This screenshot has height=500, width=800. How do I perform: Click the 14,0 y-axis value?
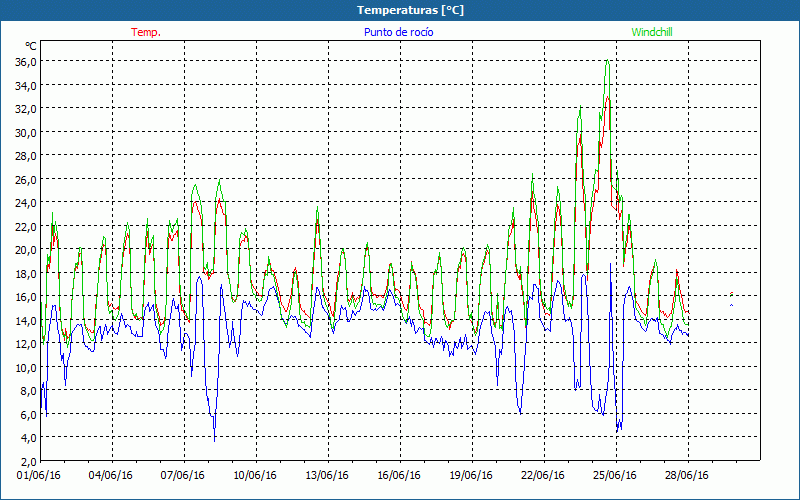tap(26, 320)
